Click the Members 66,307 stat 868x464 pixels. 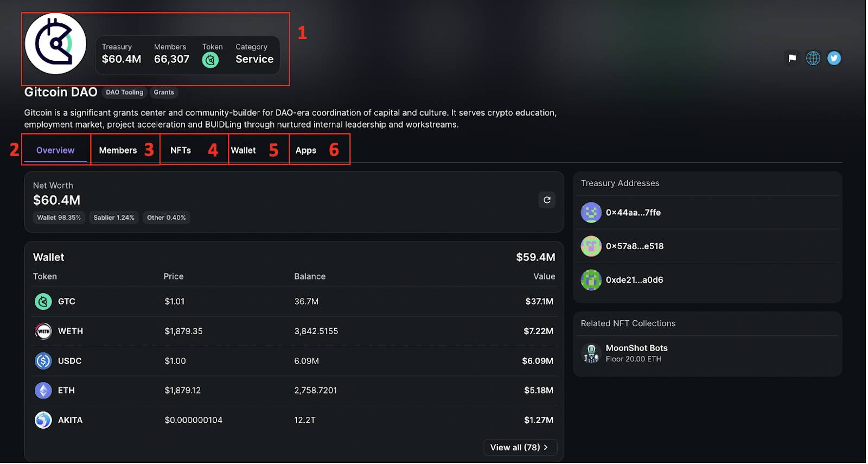[172, 54]
